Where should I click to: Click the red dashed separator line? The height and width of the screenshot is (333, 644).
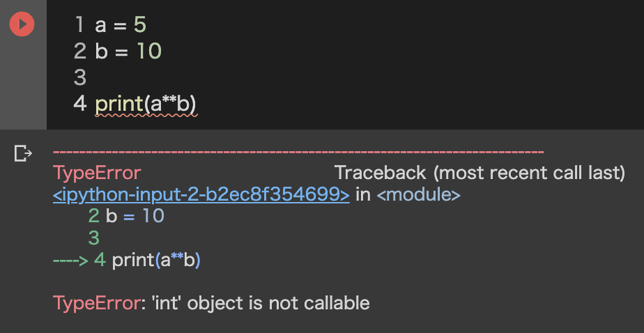[298, 151]
